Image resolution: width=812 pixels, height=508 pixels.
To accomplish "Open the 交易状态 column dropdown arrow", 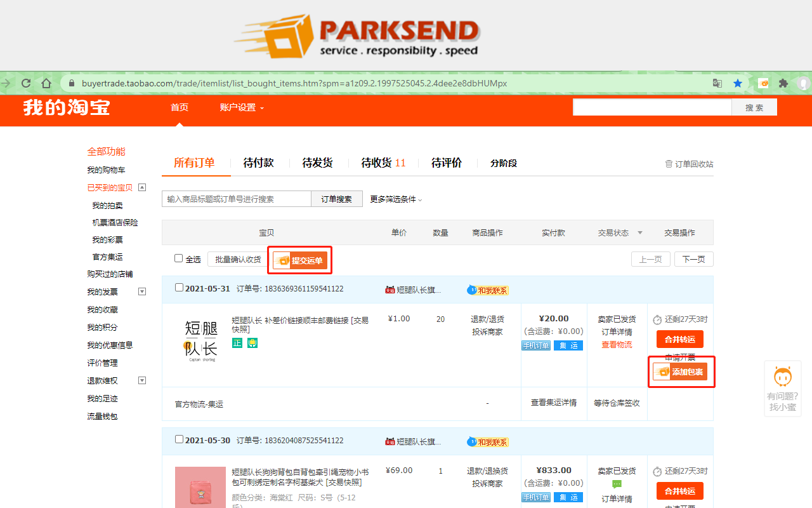I will pyautogui.click(x=640, y=233).
